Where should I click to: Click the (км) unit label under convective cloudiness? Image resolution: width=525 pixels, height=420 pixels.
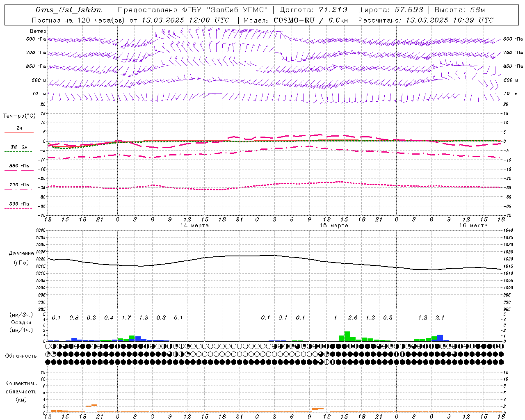[21, 399]
